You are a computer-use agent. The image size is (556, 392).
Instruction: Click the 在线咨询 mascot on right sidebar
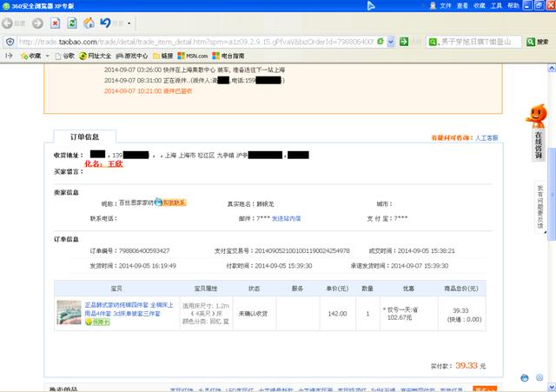[x=537, y=132]
